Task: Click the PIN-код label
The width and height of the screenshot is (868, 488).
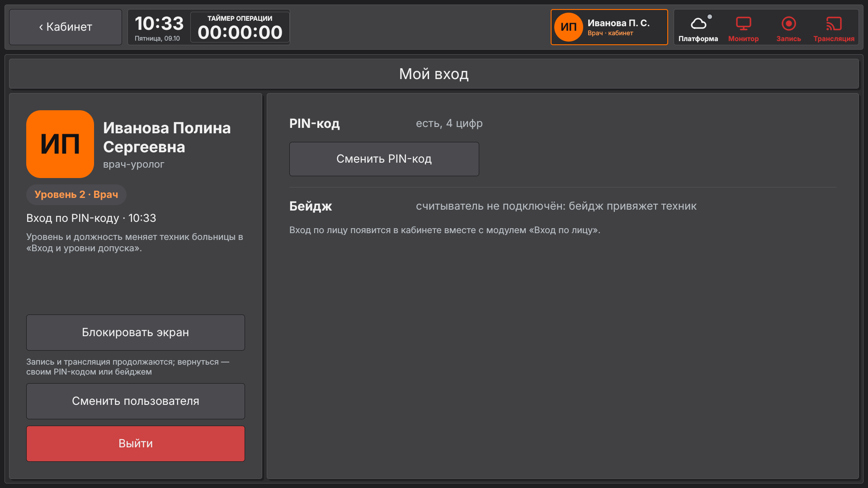Action: (314, 123)
